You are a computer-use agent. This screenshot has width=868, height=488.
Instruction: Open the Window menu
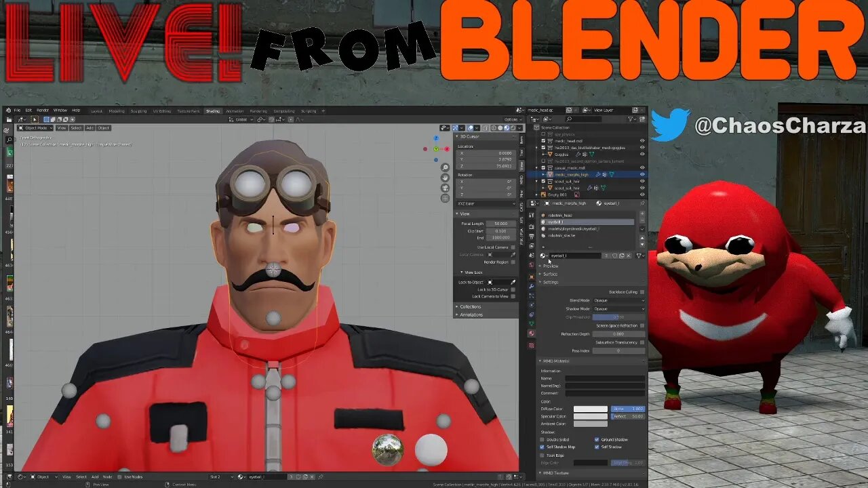point(60,110)
